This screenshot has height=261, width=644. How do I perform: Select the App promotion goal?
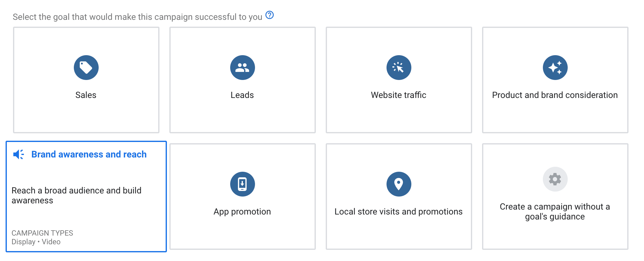243,195
